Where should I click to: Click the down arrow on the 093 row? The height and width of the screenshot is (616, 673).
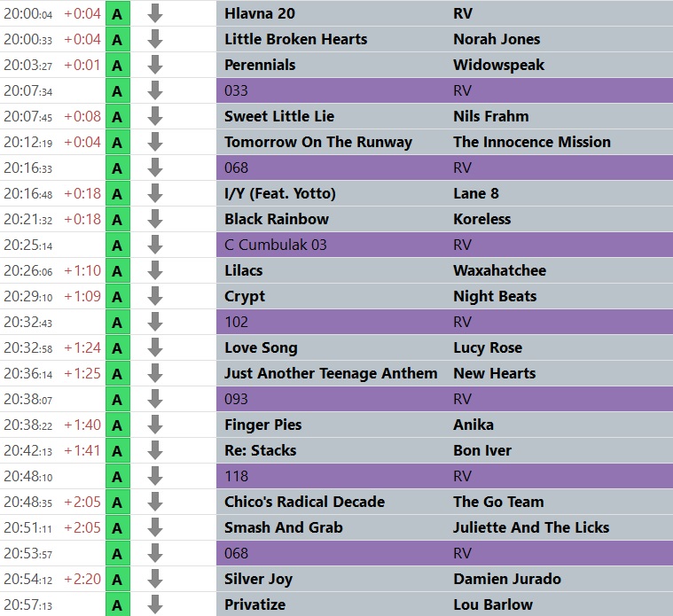click(x=155, y=400)
